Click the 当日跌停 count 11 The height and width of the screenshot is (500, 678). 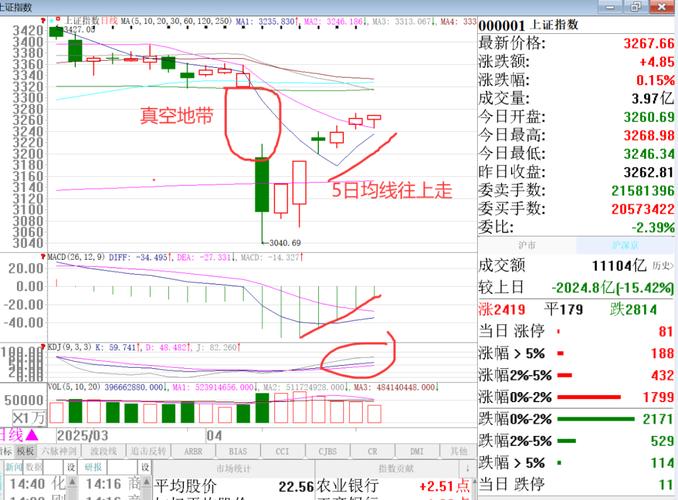click(666, 484)
